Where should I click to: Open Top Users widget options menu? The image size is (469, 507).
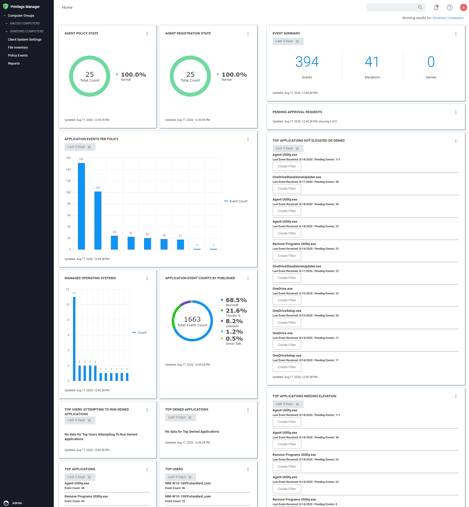pyautogui.click(x=248, y=469)
